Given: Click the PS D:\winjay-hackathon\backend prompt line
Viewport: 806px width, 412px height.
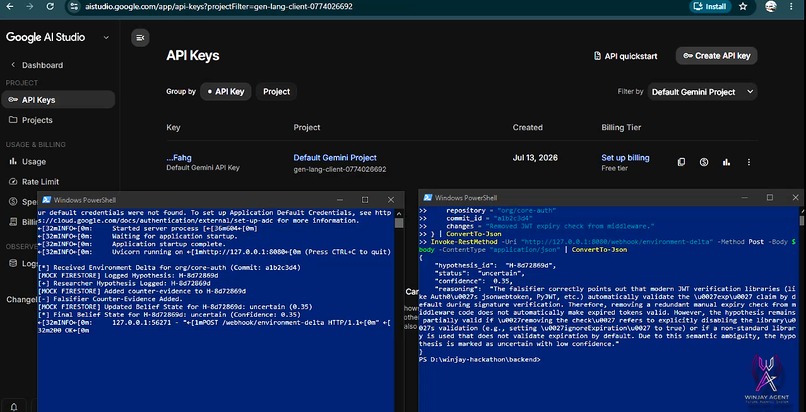Looking at the screenshot, I should [x=480, y=360].
